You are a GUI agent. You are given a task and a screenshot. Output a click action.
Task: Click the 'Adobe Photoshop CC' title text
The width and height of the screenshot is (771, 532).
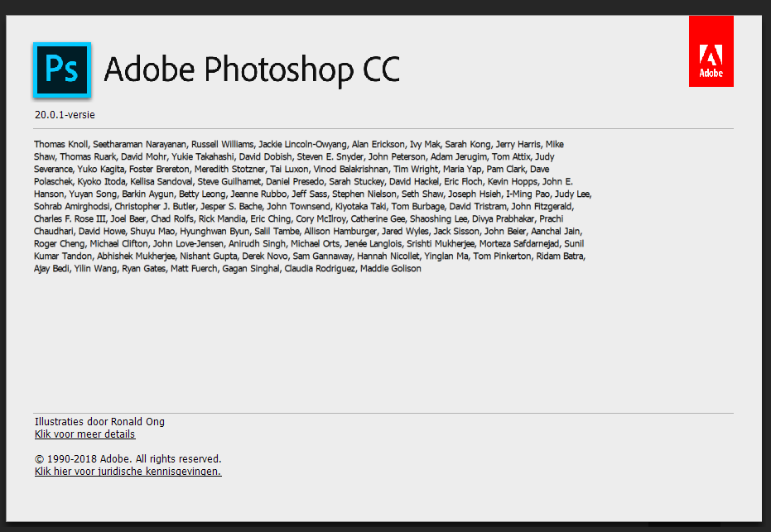[x=252, y=69]
